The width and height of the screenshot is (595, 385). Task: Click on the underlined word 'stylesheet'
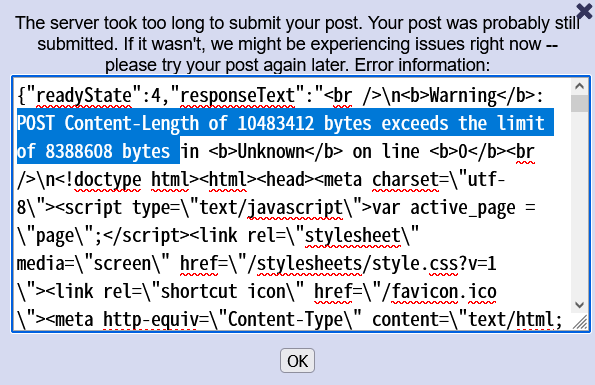[x=353, y=236]
